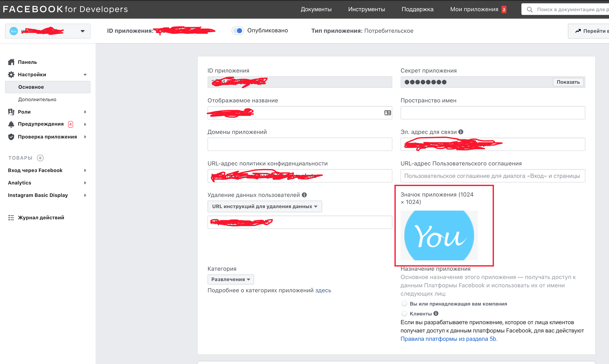This screenshot has height=364, width=609.
Task: Click the info icon beside contact email
Action: [x=461, y=132]
